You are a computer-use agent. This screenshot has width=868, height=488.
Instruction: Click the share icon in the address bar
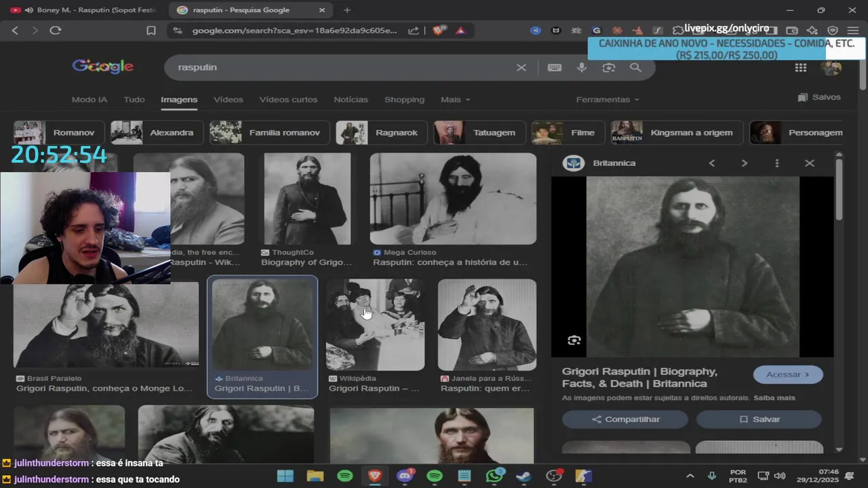414,30
